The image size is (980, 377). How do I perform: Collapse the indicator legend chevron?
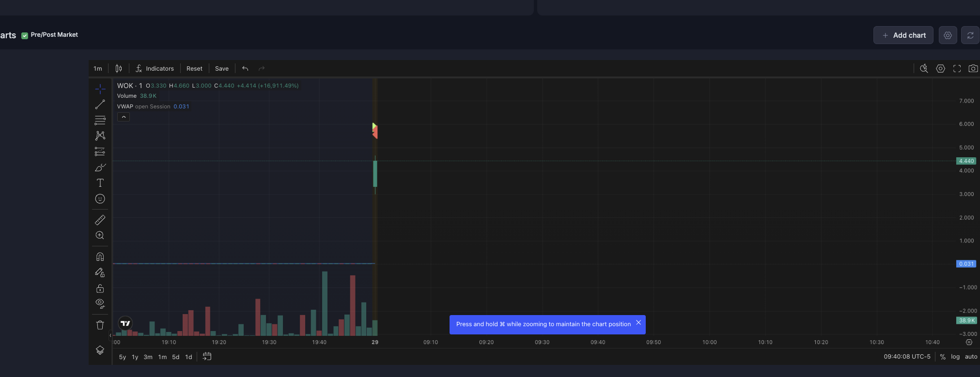(124, 117)
